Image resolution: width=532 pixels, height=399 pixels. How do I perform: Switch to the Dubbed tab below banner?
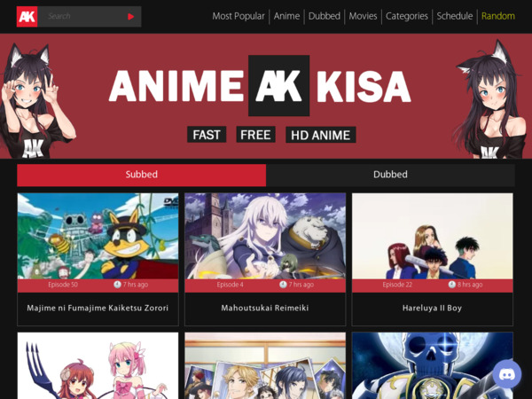390,175
